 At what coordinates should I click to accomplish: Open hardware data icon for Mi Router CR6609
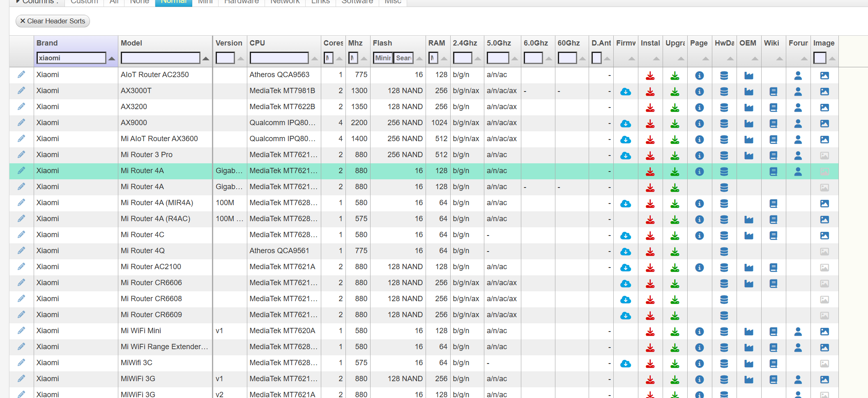click(724, 316)
